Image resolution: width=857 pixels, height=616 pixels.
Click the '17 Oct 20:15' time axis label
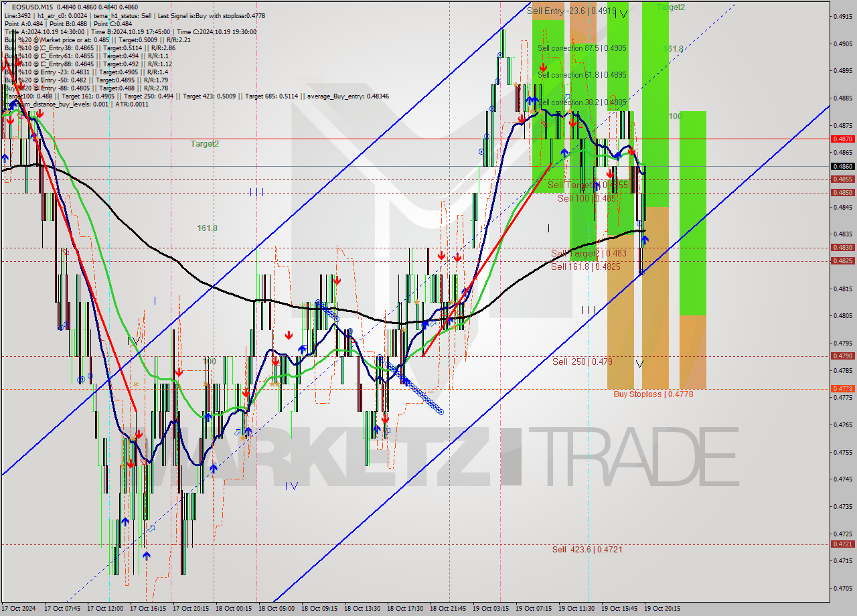[x=191, y=609]
